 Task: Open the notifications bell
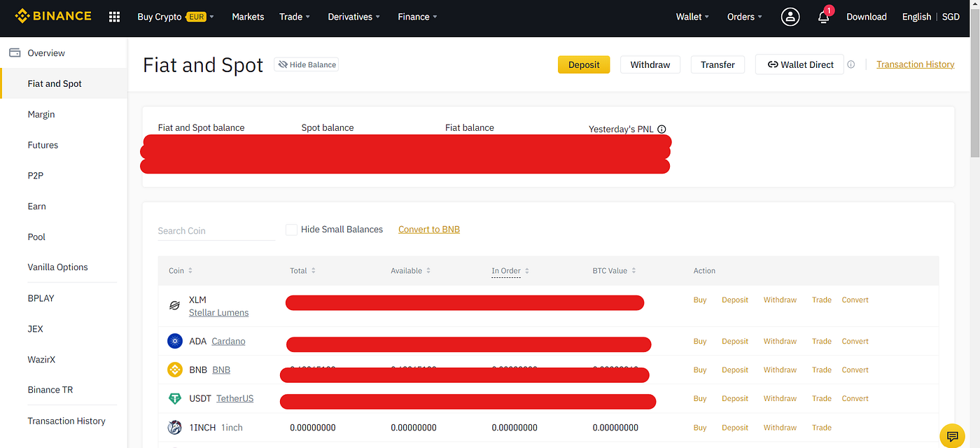coord(824,17)
